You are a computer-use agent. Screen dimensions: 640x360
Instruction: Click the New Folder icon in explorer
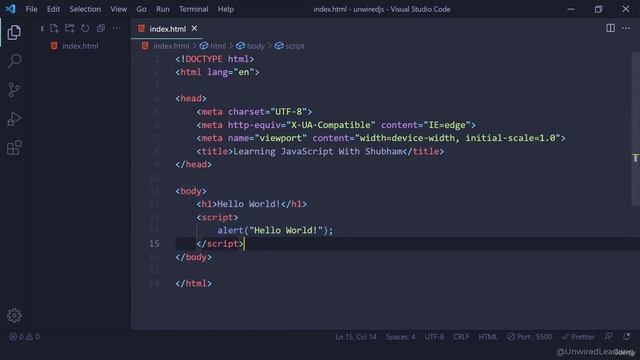coord(69,28)
